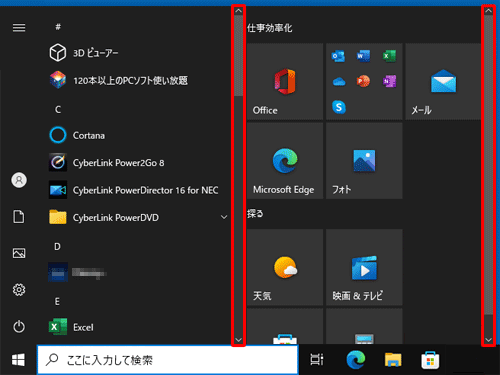
Task: Click the E letter header
Action: (57, 301)
